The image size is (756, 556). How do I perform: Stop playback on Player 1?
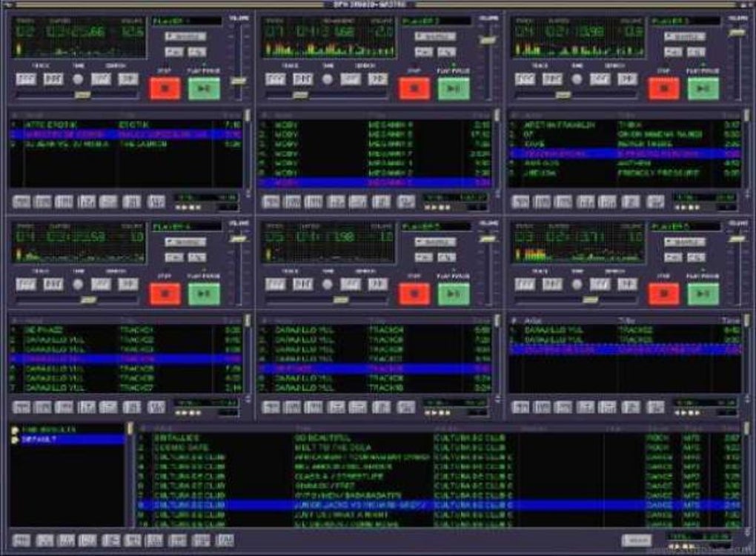coord(165,89)
